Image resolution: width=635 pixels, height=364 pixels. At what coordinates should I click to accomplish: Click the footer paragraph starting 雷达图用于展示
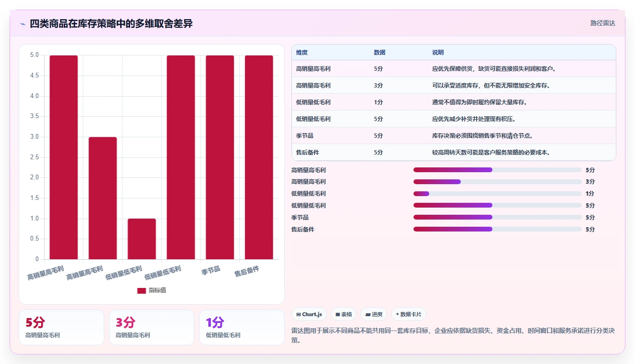click(x=453, y=335)
